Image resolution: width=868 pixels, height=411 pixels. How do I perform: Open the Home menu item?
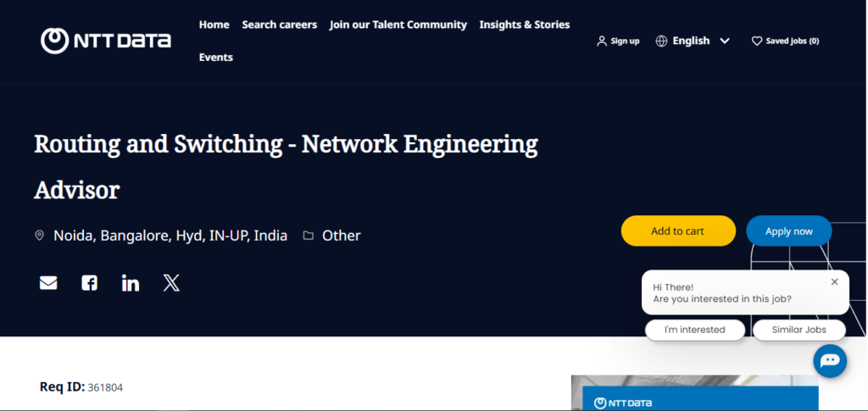(x=214, y=25)
